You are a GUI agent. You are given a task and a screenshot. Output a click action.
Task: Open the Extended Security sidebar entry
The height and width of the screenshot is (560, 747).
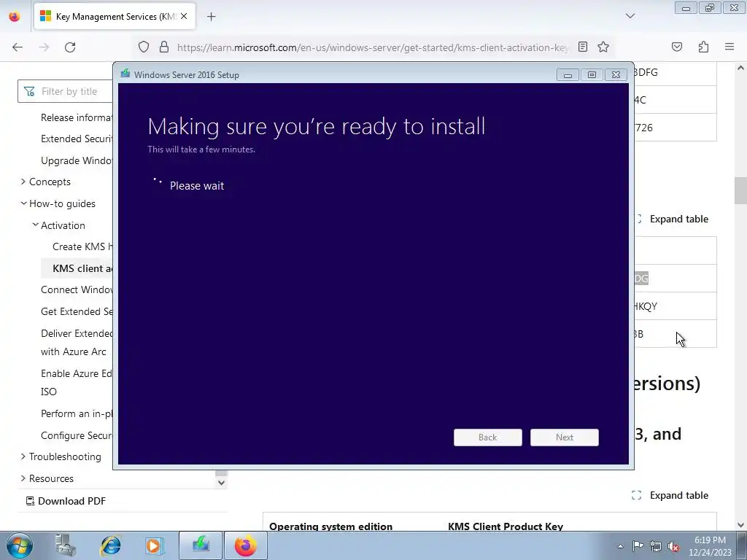[x=77, y=139]
